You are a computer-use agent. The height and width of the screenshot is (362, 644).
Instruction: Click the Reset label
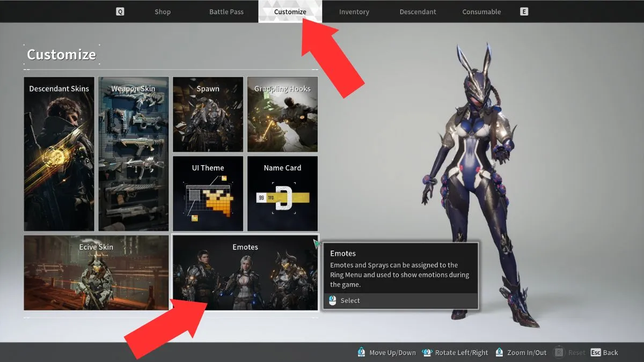click(576, 352)
